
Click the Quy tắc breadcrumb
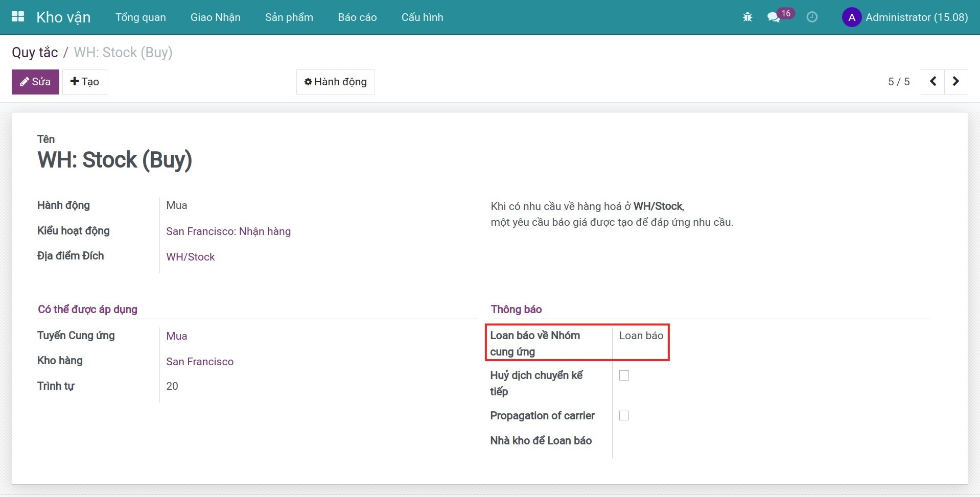tap(35, 53)
